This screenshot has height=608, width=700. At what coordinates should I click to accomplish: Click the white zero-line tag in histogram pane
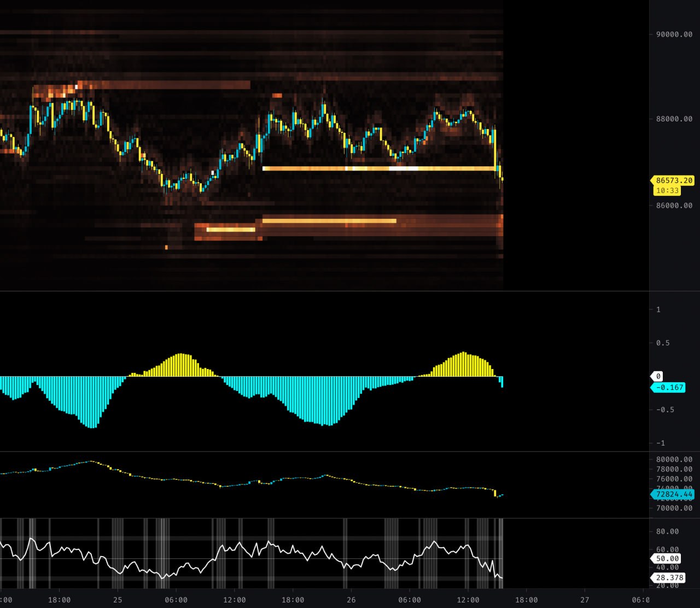658,376
